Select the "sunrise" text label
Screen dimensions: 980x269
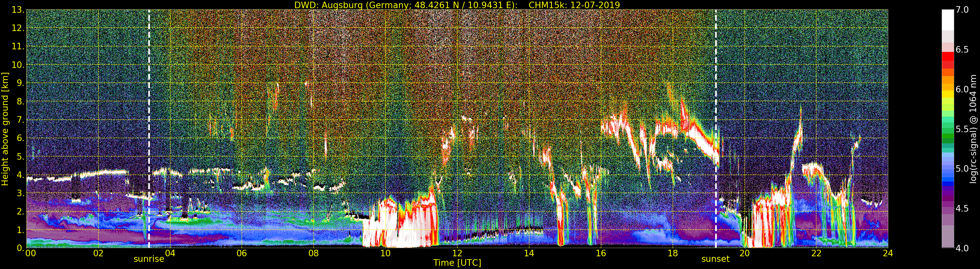(x=149, y=259)
